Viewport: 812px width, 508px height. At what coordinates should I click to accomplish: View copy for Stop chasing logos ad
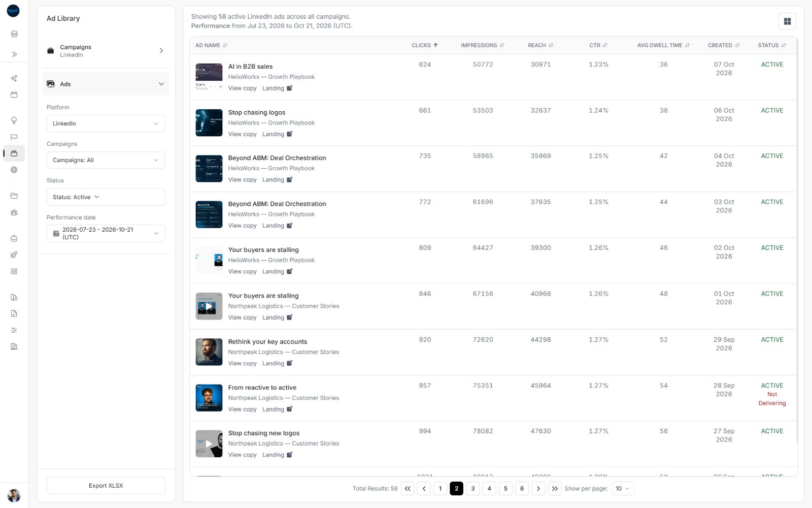tap(242, 134)
